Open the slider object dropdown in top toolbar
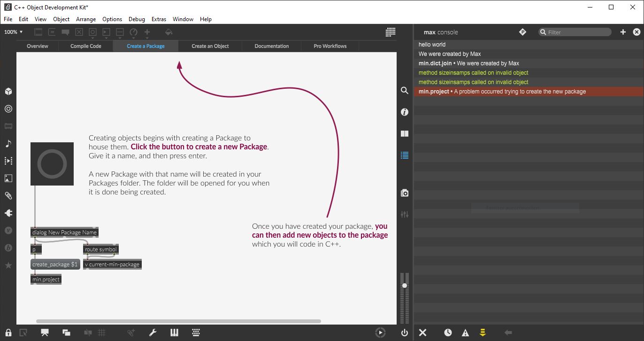 (x=120, y=32)
